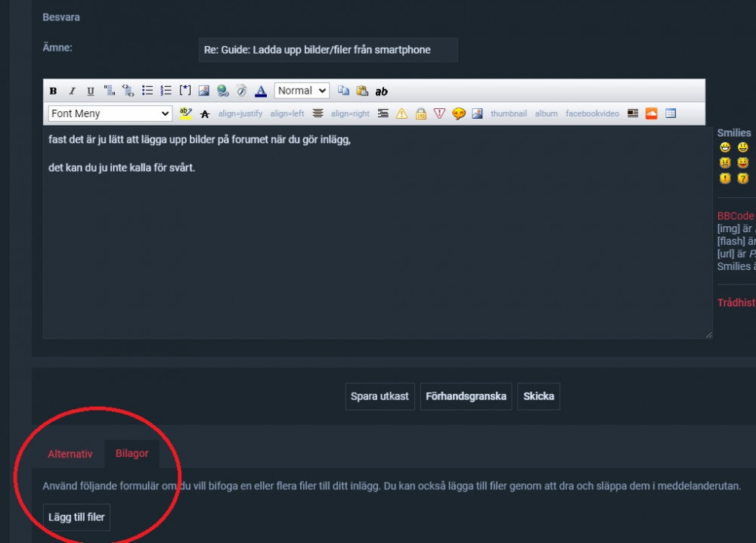Open the font color picker
Viewport: 756px width, 543px height.
261,91
